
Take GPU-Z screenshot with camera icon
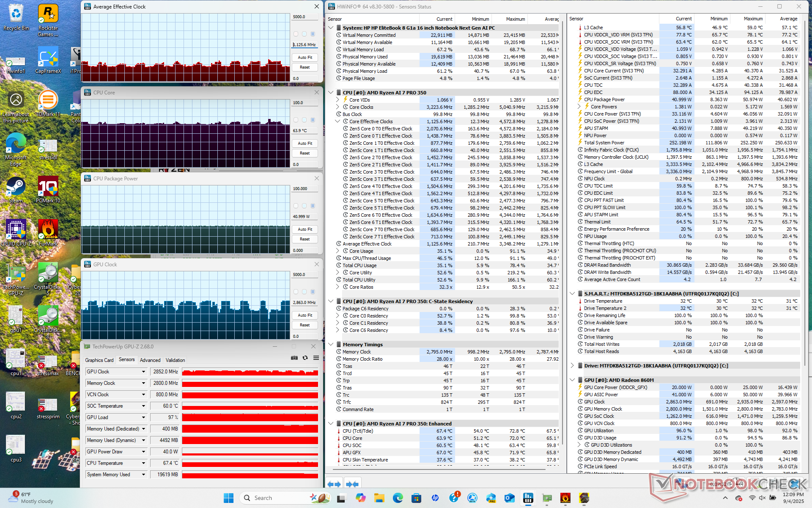tap(294, 358)
